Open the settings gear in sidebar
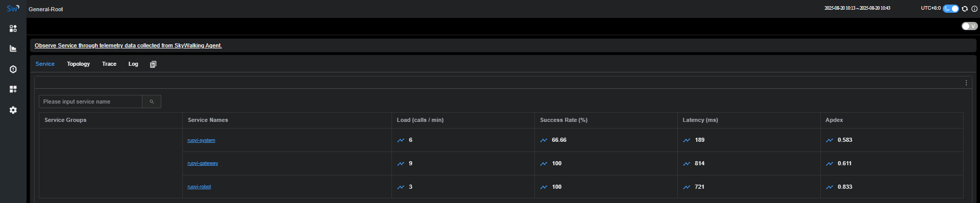 pyautogui.click(x=13, y=110)
